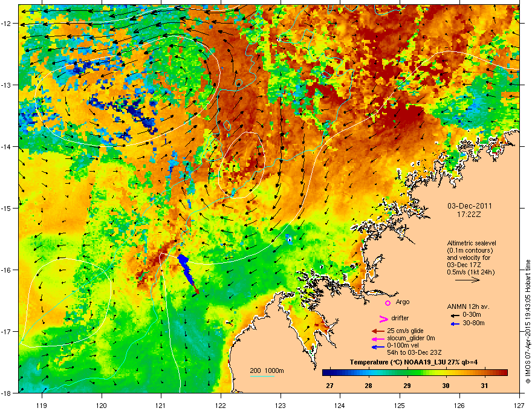Select the magenta slocum_glider arrow symbol
Viewport: 532px width, 411px height.
tap(378, 338)
